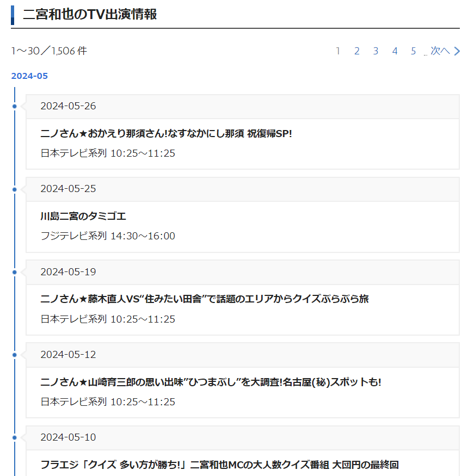Viewport: 468px width, 476px height.
Task: Go to page 5 of results
Action: coord(414,51)
